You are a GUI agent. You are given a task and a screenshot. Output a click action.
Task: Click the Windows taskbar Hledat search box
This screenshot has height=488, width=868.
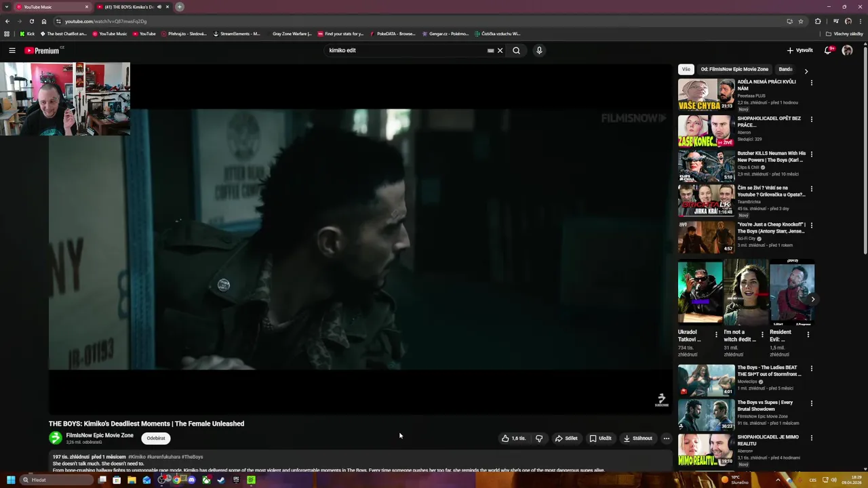click(x=57, y=480)
